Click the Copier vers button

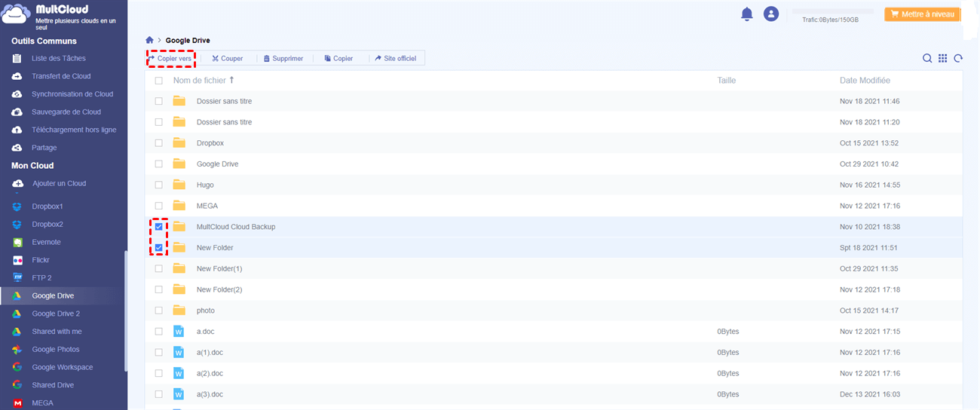point(170,58)
